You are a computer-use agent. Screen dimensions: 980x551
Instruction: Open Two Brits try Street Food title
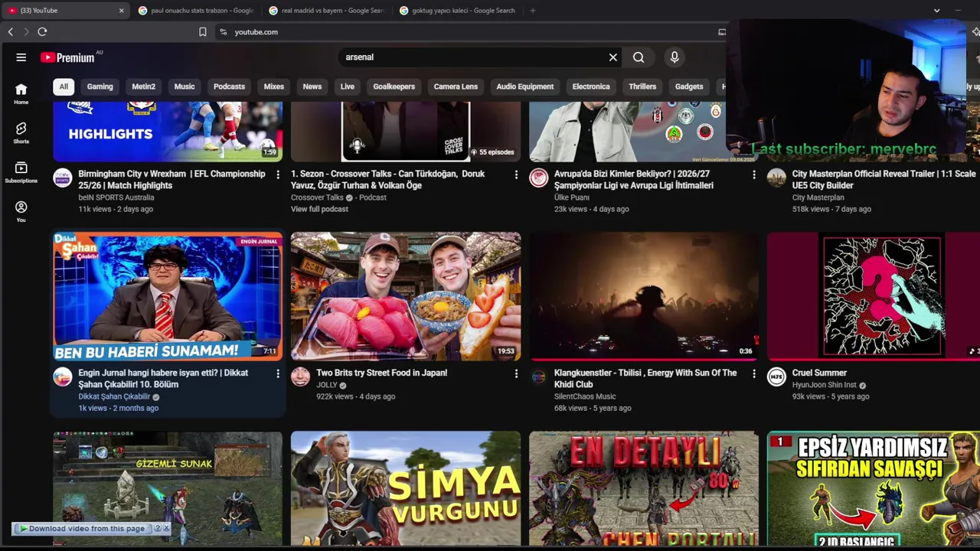tap(381, 373)
